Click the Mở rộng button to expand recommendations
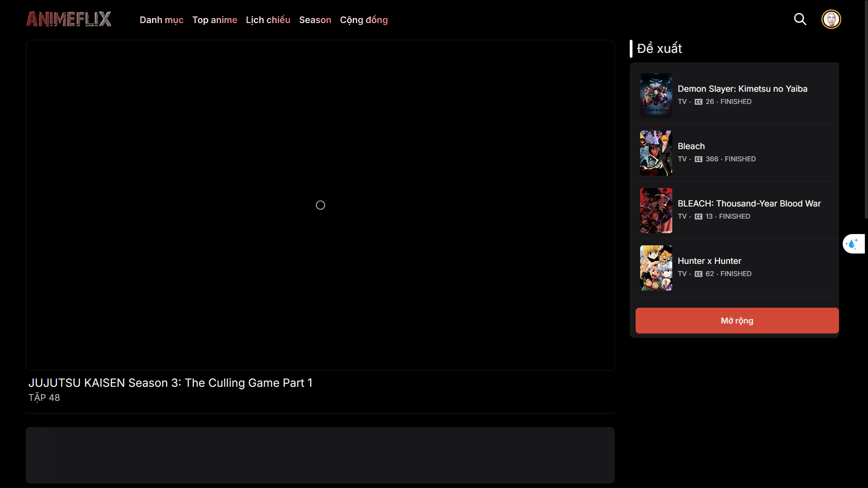 736,320
